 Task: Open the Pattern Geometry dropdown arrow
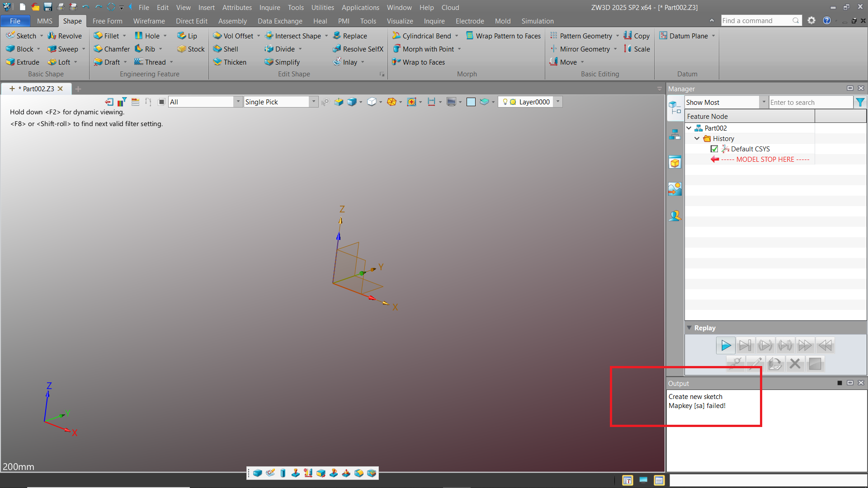point(618,36)
